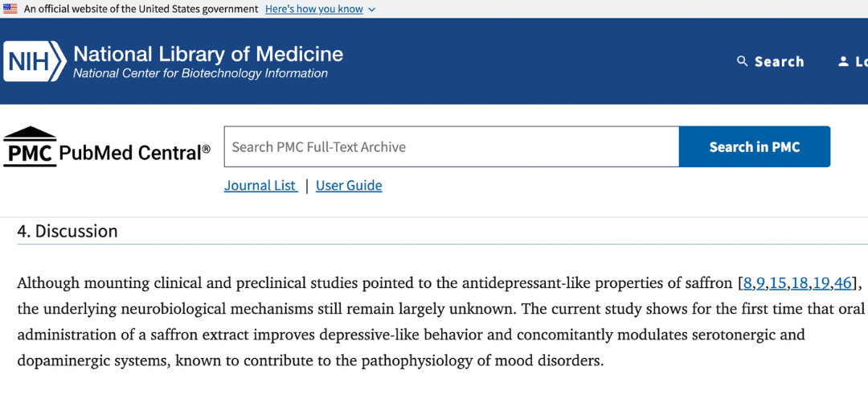868x395 pixels.
Task: Open citation reference 9
Action: tap(760, 284)
